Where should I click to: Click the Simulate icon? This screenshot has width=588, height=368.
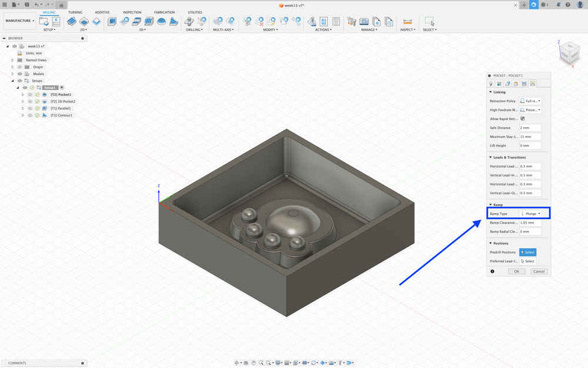[312, 21]
